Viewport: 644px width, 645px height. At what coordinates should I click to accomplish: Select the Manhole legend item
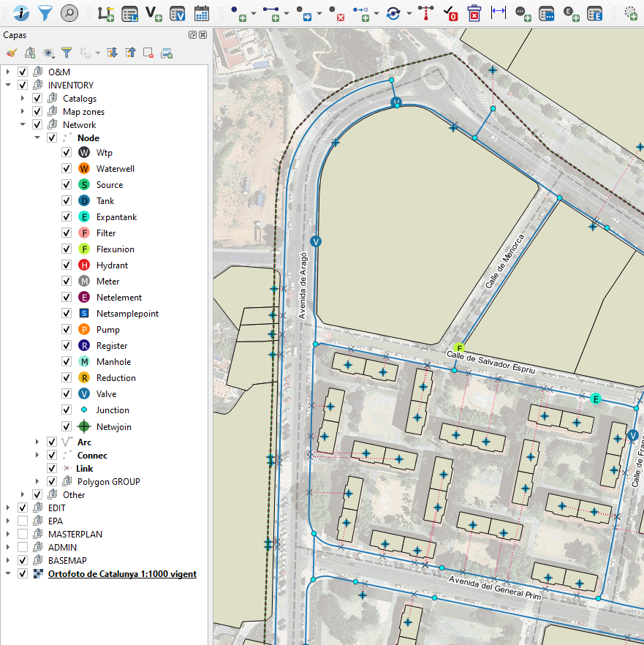click(x=113, y=361)
